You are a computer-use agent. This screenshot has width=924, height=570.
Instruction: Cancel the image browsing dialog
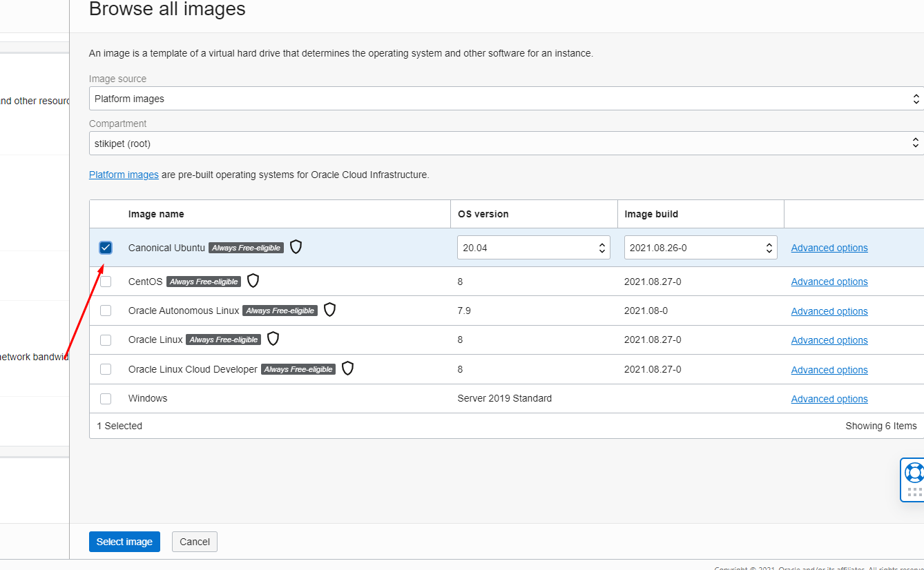pos(195,542)
